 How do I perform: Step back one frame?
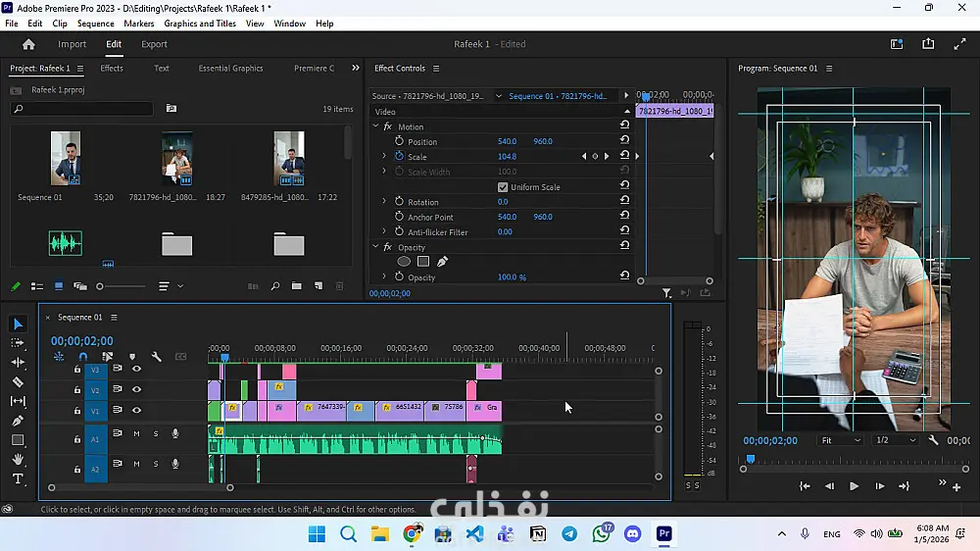point(829,486)
